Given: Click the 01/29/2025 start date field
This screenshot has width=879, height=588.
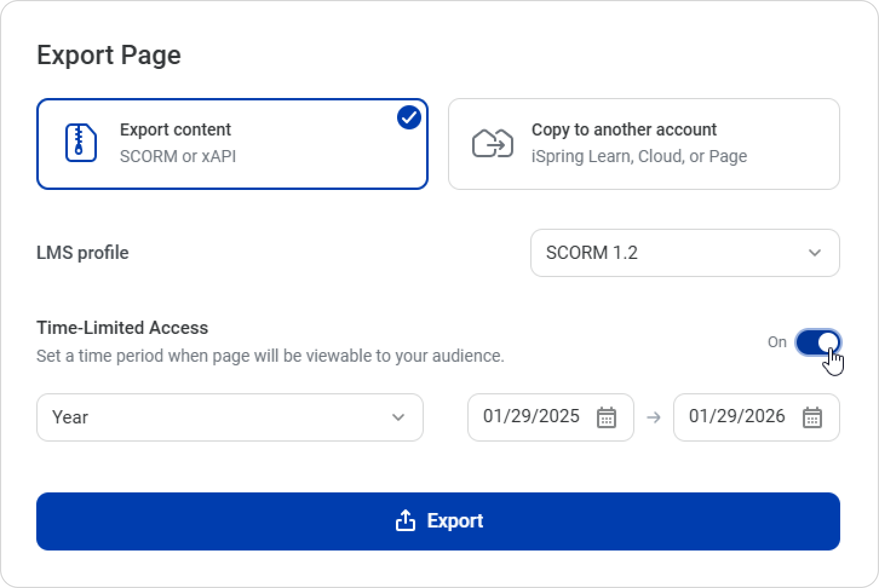Looking at the screenshot, I should click(531, 417).
